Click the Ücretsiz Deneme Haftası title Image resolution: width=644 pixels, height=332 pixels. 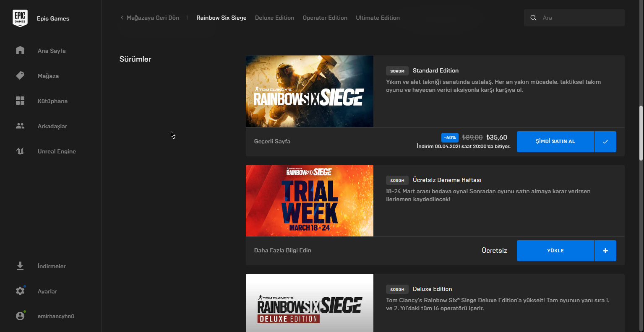[447, 180]
